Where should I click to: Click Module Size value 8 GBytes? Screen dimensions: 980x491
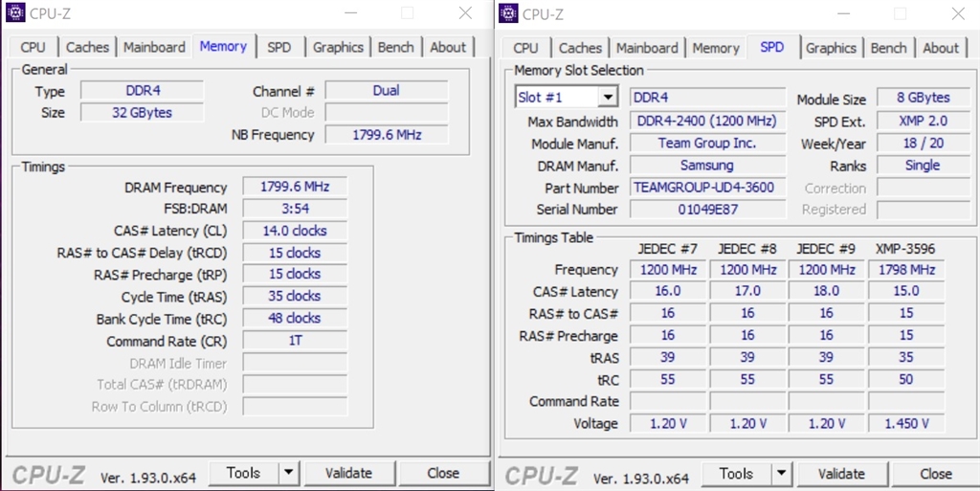point(924,98)
